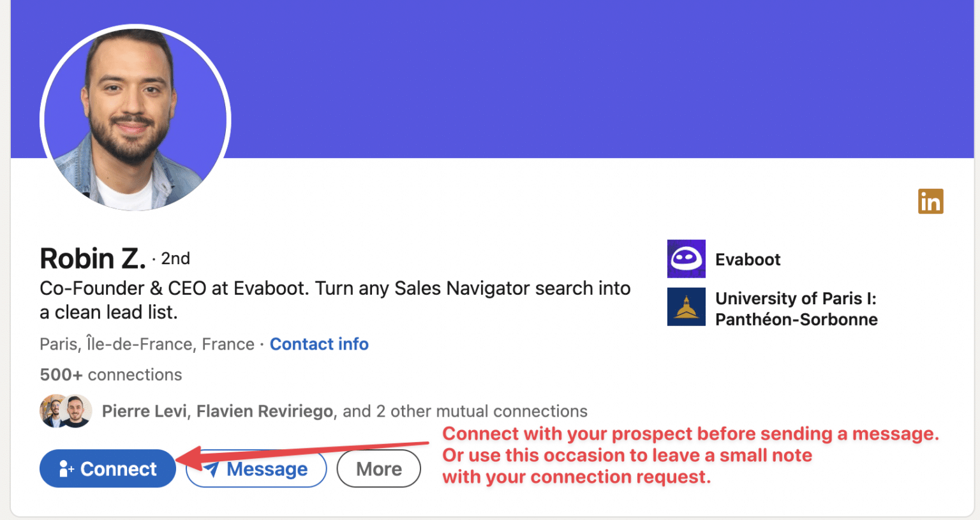Click the Connect button
The width and height of the screenshot is (980, 520).
(107, 468)
